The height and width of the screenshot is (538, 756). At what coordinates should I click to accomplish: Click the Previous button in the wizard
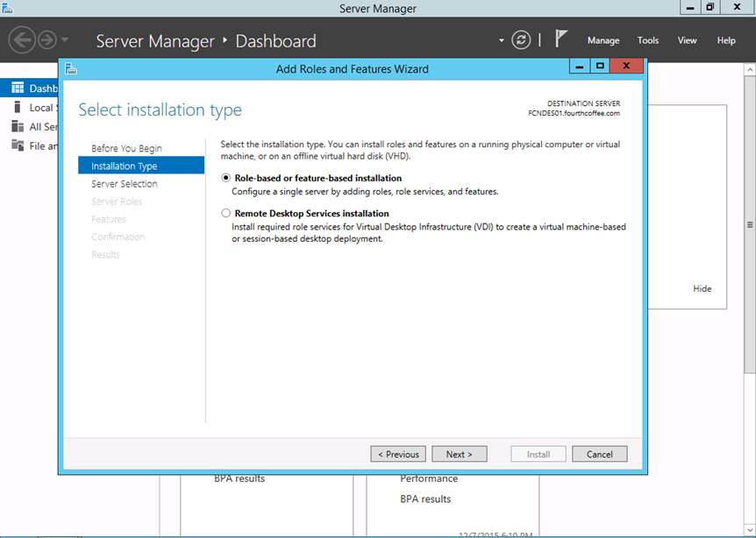point(398,454)
